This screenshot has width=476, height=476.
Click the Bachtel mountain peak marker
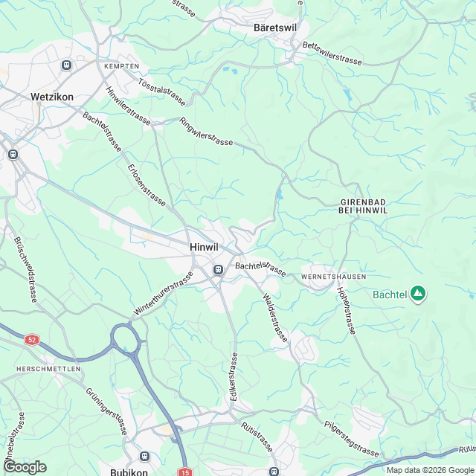point(418,294)
